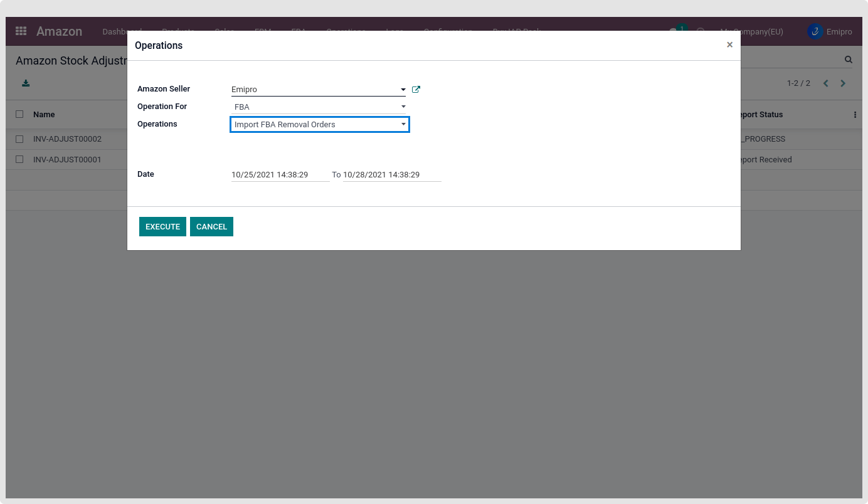
Task: Click the Emipro user avatar icon
Action: pos(815,31)
